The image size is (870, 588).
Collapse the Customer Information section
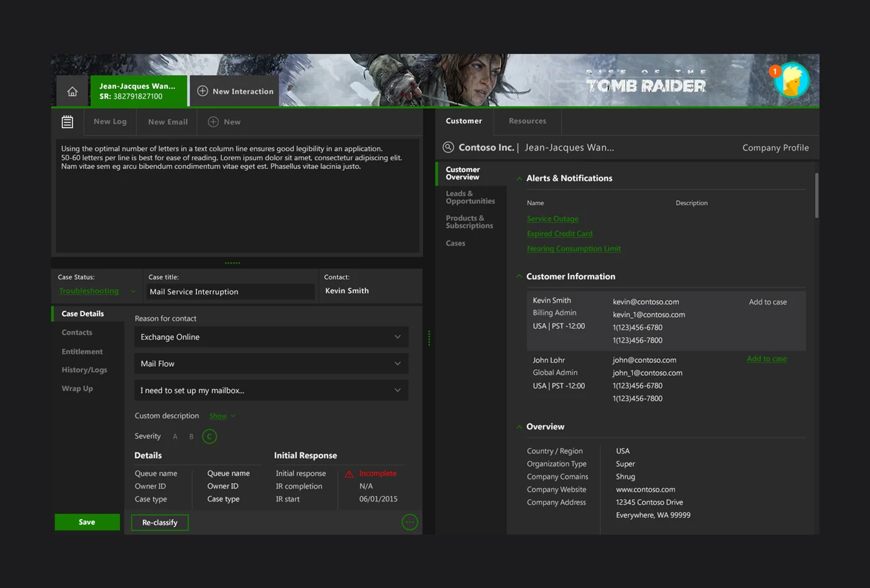point(519,277)
